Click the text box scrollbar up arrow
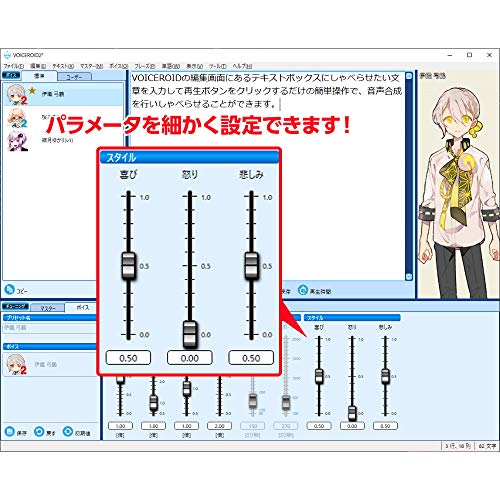 [409, 76]
